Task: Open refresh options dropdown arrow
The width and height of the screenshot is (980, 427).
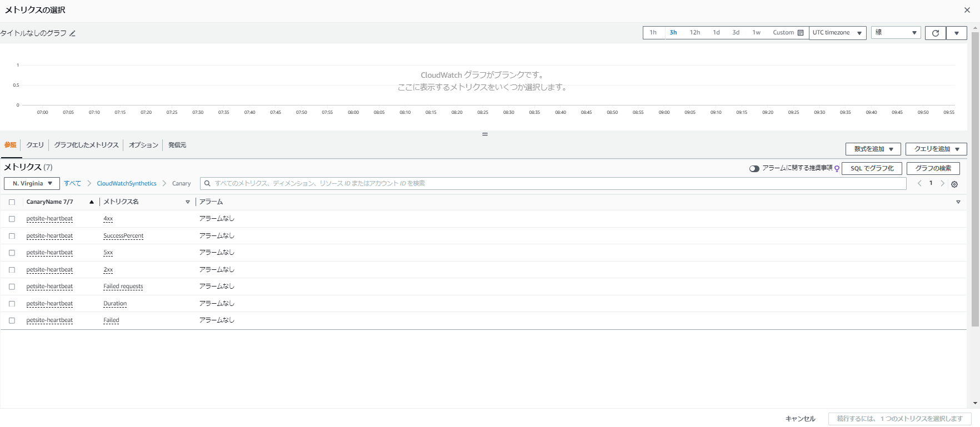Action: click(x=956, y=33)
